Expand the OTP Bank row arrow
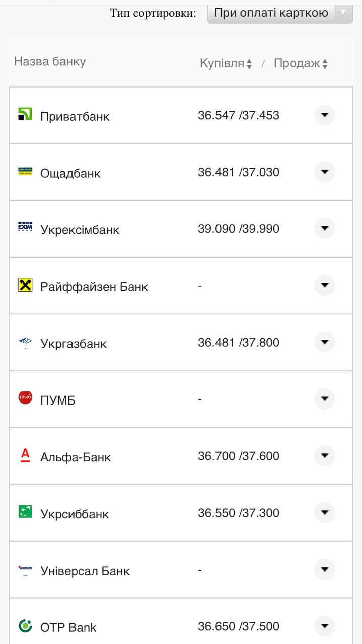362x644 pixels. tap(325, 626)
